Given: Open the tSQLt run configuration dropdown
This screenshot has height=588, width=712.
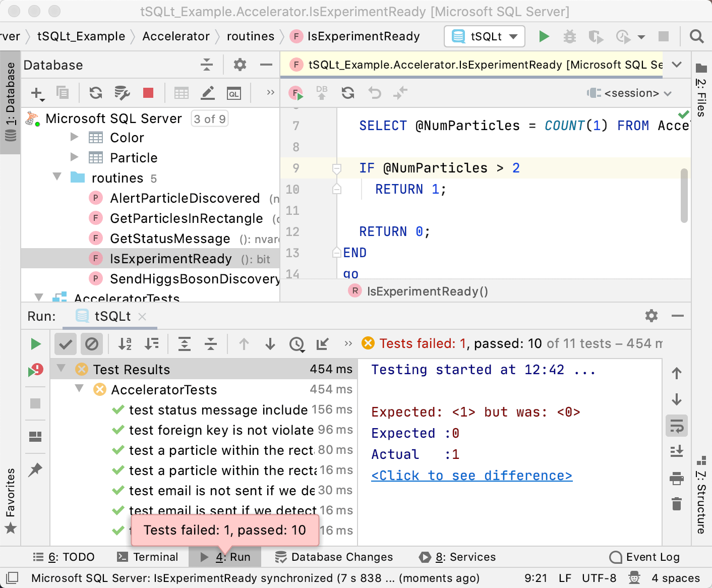Looking at the screenshot, I should [513, 36].
